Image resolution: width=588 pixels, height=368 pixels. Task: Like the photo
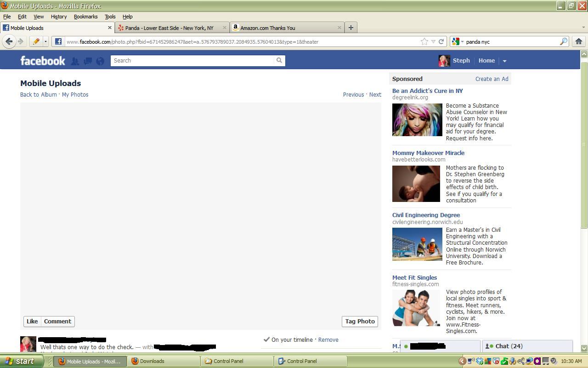coord(32,321)
